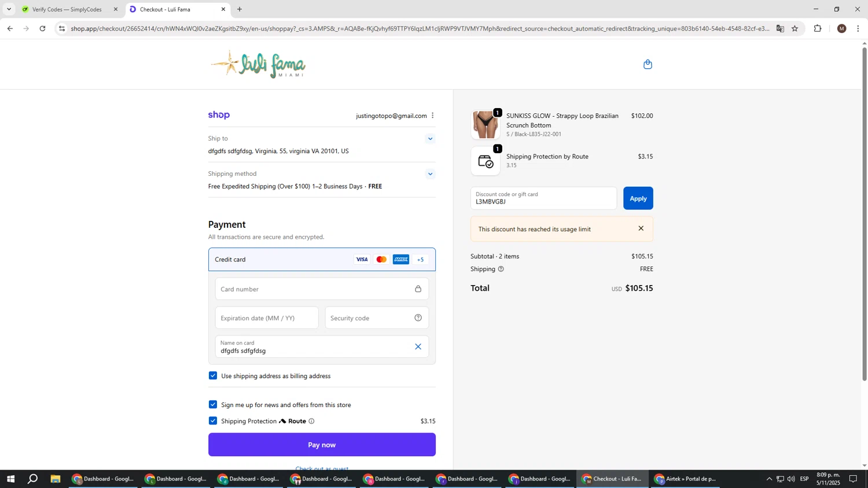Click the card number lock icon
This screenshot has width=868, height=488.
pyautogui.click(x=418, y=289)
